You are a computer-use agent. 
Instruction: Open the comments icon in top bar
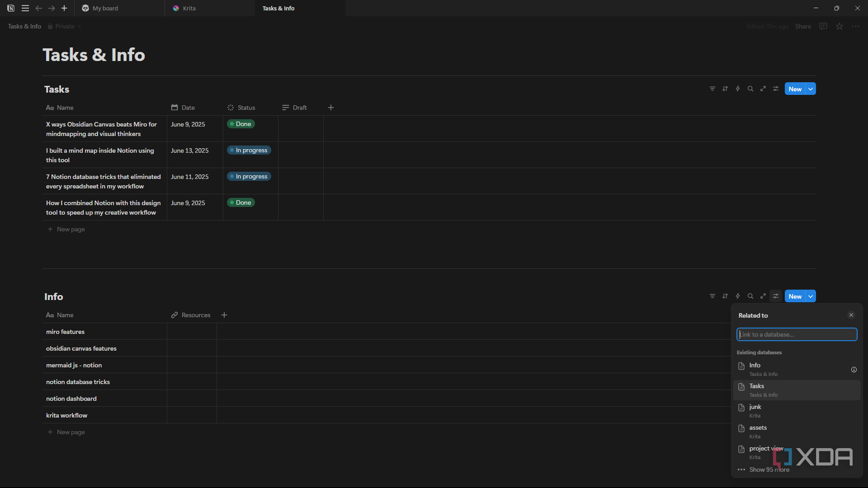click(x=823, y=26)
